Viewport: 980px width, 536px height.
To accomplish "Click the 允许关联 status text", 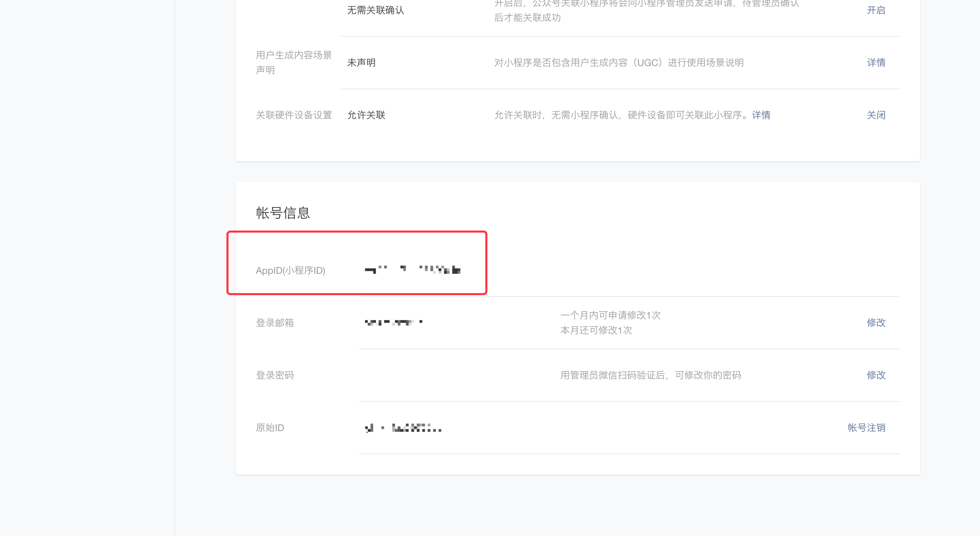I will (366, 115).
